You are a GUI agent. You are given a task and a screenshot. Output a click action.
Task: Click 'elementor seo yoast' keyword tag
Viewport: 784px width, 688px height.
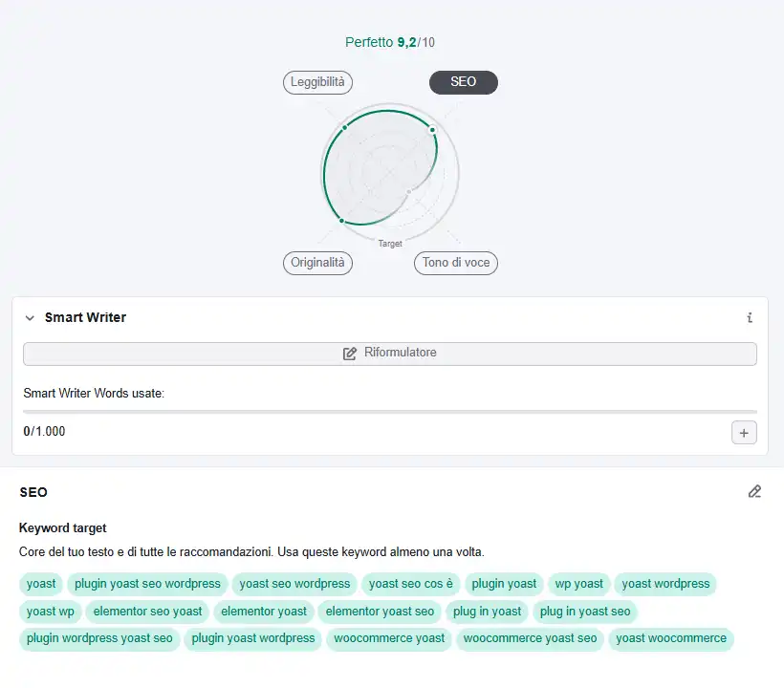[x=147, y=612]
